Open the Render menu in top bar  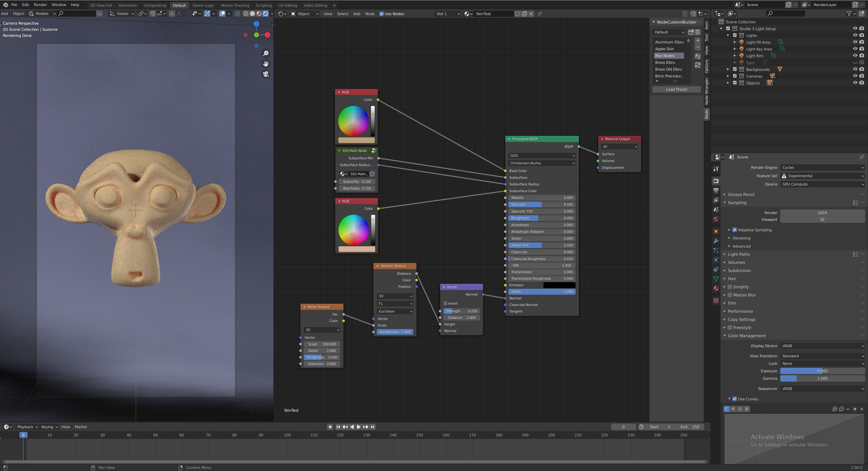coord(40,5)
